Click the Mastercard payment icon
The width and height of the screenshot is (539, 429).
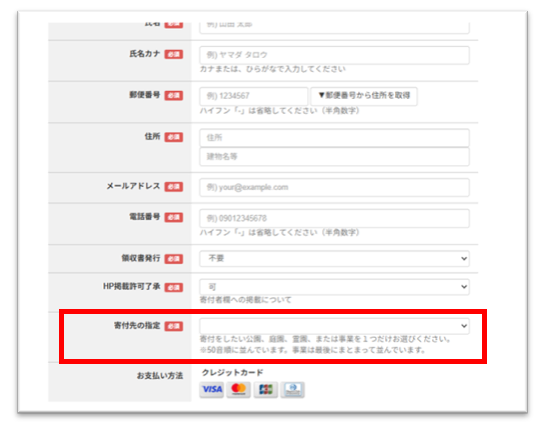pos(239,389)
